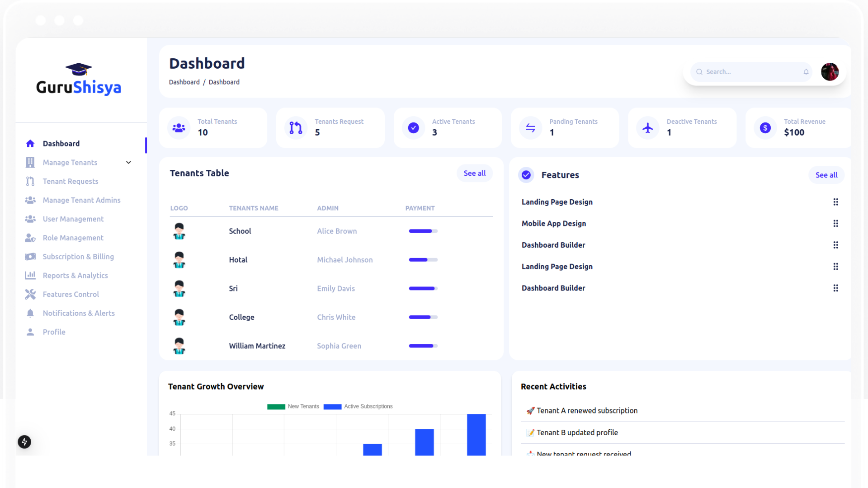Click the Active Tenants checkmark badge
The height and width of the screenshot is (488, 868).
coord(413,128)
